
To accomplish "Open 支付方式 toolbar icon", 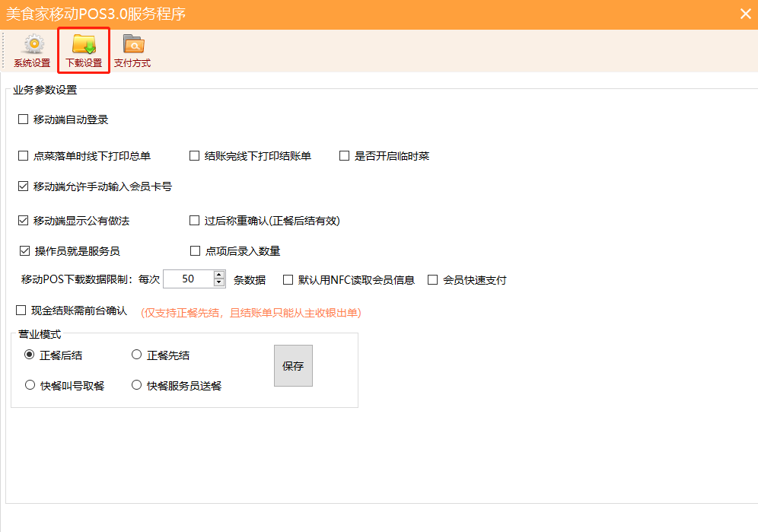I will (x=132, y=50).
